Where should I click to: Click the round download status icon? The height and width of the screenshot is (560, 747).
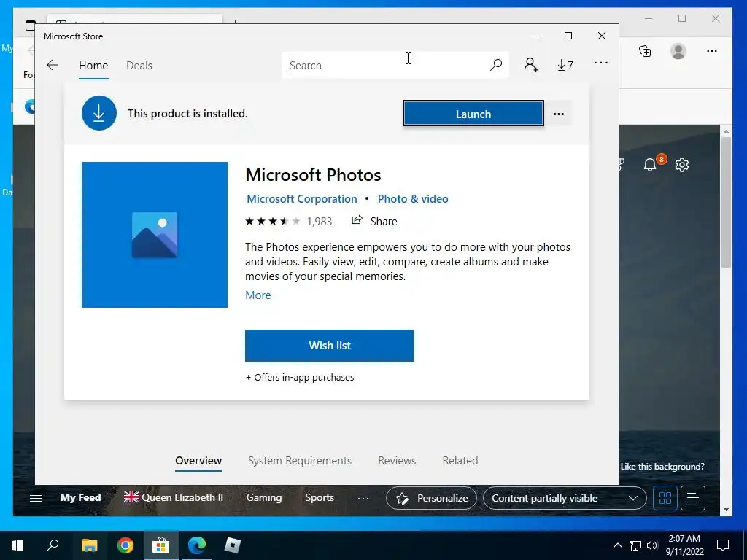99,113
